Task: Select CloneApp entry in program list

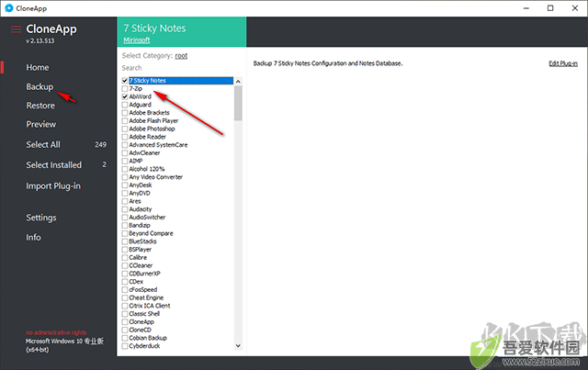Action: tap(141, 322)
